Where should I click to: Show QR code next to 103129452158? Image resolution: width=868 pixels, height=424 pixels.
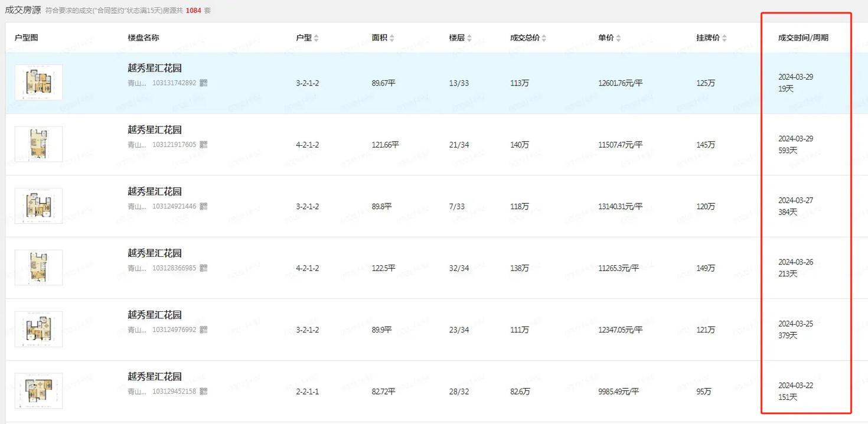(204, 392)
